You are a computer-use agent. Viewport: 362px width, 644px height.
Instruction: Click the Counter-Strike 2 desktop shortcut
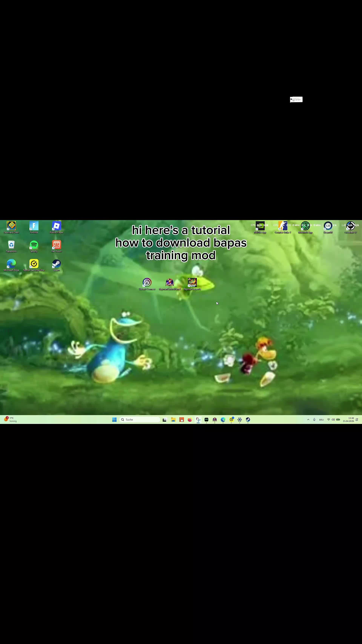(283, 227)
